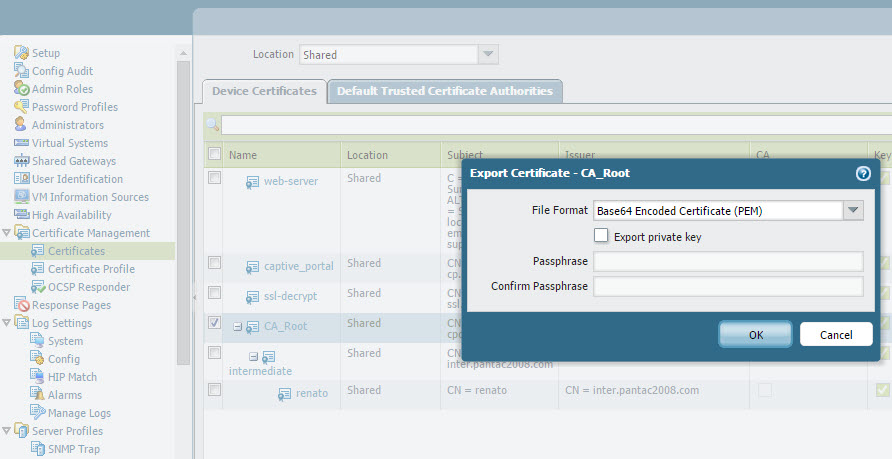The width and height of the screenshot is (892, 459).
Task: Cancel the Export Certificate dialog
Action: coord(835,334)
